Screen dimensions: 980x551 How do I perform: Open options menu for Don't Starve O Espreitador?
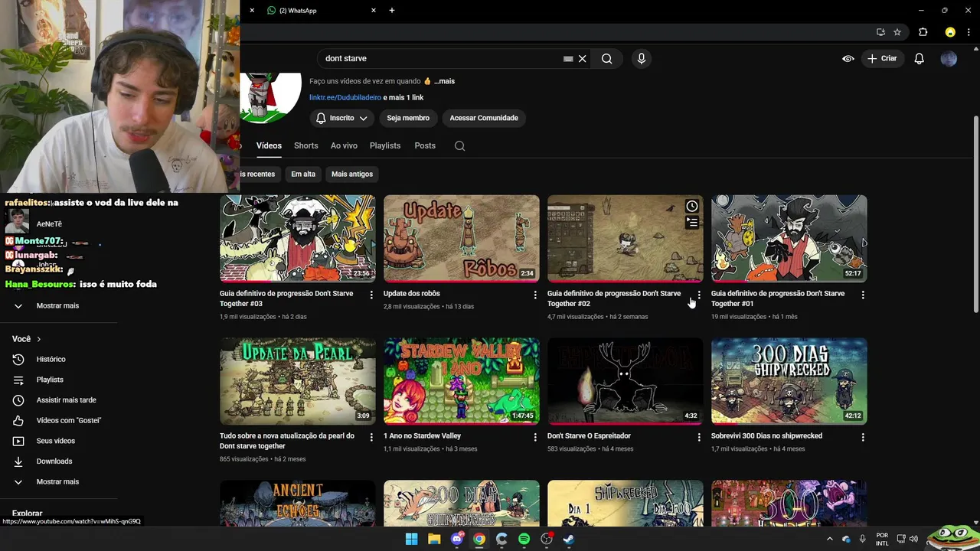[699, 437]
